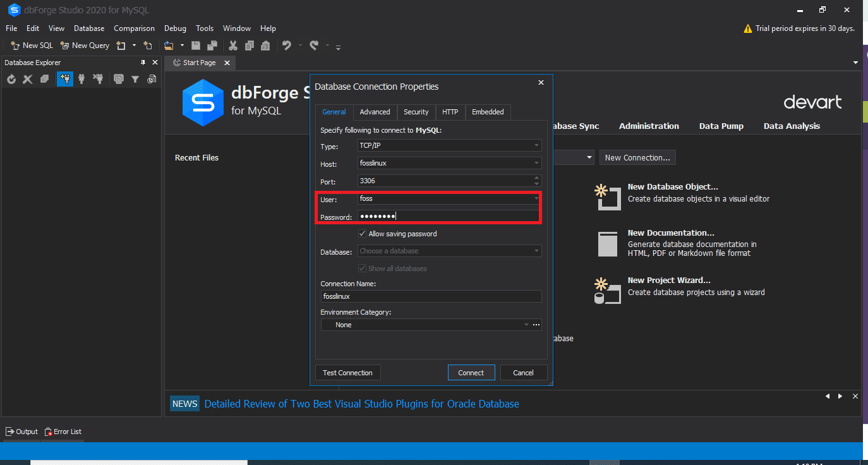Expand the Environment Category dropdown
This screenshot has width=868, height=465.
(526, 324)
